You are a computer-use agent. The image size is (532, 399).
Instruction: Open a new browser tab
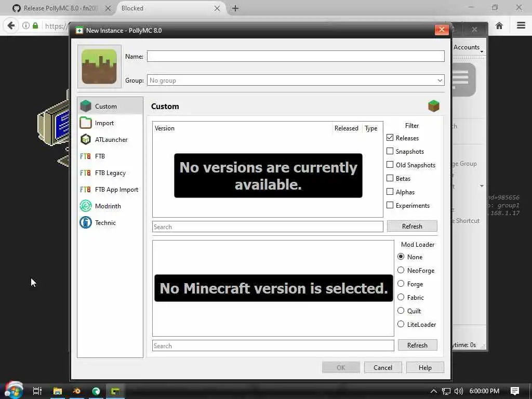click(x=235, y=8)
